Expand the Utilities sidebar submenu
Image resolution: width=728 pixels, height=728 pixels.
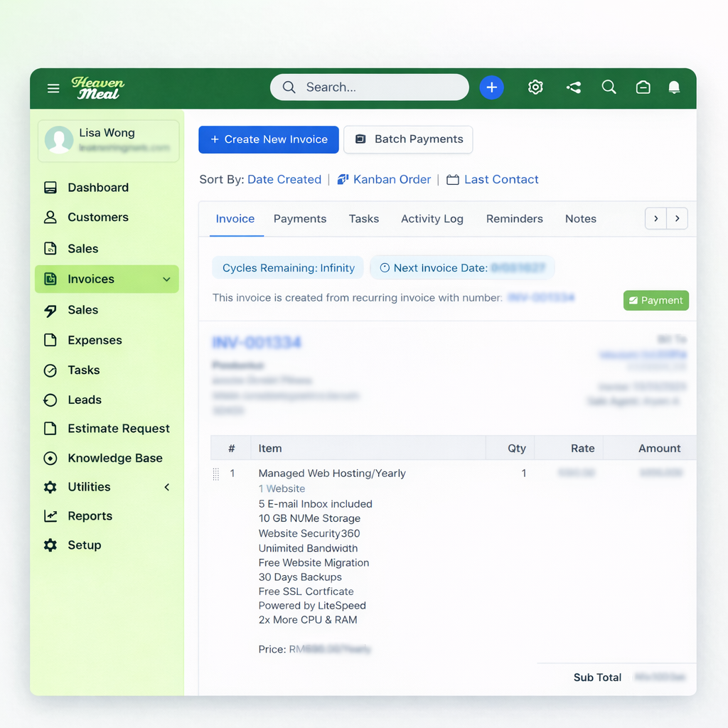[167, 487]
